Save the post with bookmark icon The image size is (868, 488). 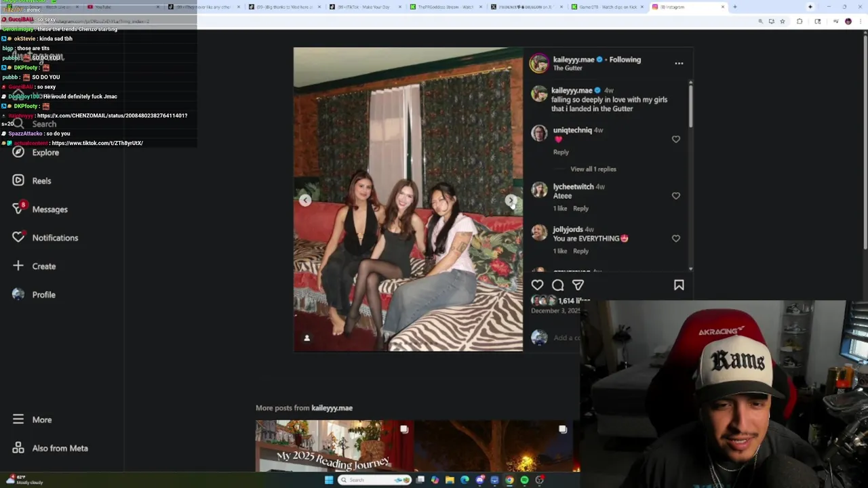[x=679, y=285]
